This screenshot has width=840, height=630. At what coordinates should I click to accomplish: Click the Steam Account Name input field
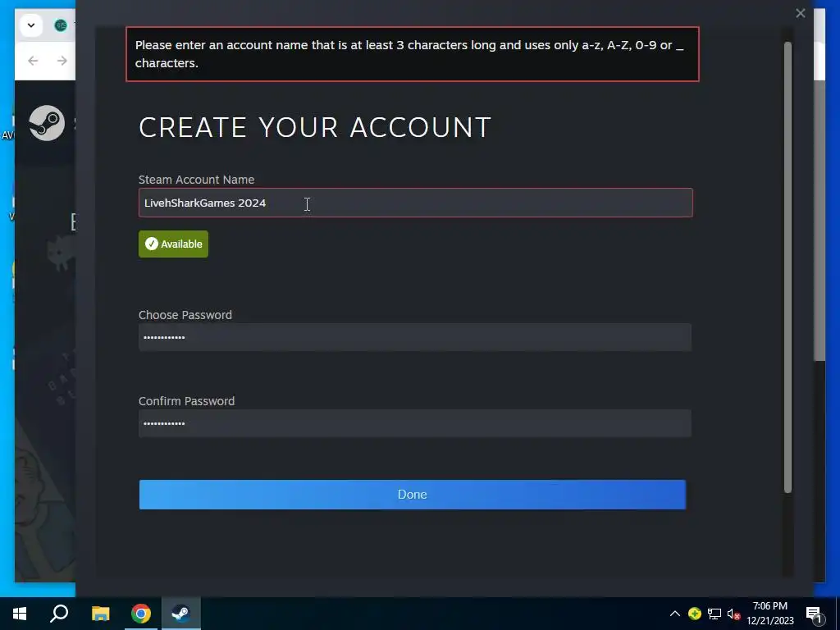(x=415, y=203)
